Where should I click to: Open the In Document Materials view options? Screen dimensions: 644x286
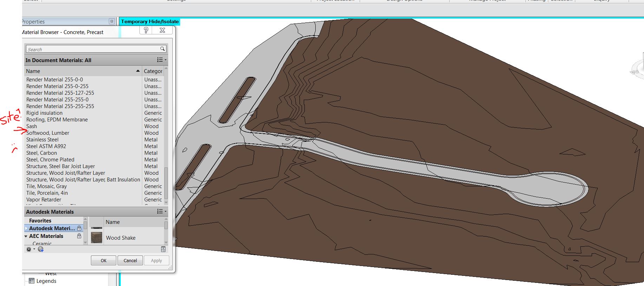tap(162, 60)
